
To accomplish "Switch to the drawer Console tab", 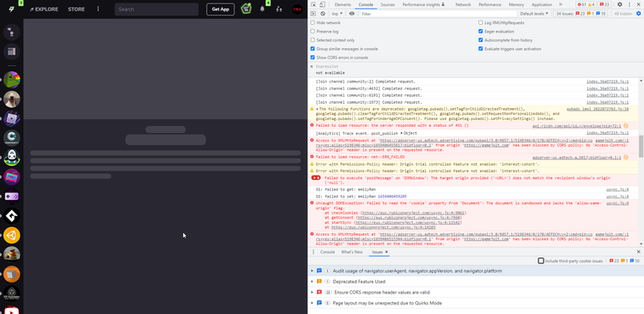I will 327,252.
